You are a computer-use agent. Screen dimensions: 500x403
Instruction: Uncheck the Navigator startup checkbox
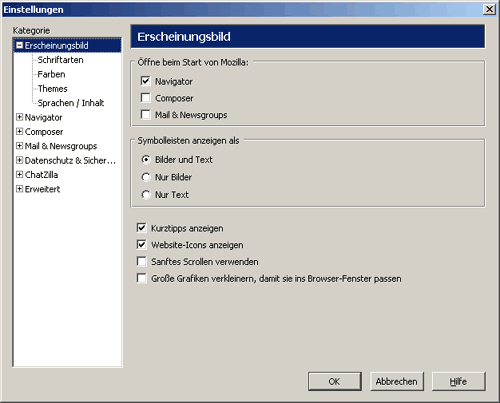[x=145, y=81]
